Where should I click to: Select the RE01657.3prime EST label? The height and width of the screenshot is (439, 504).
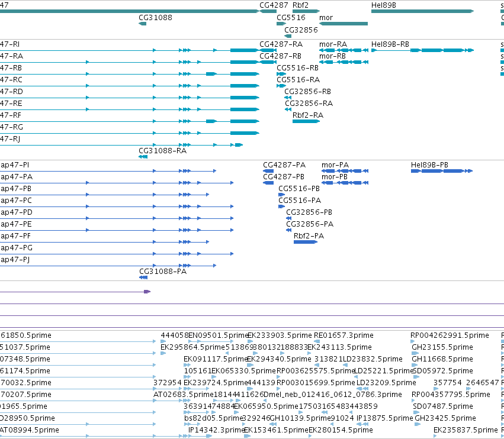tap(344, 335)
